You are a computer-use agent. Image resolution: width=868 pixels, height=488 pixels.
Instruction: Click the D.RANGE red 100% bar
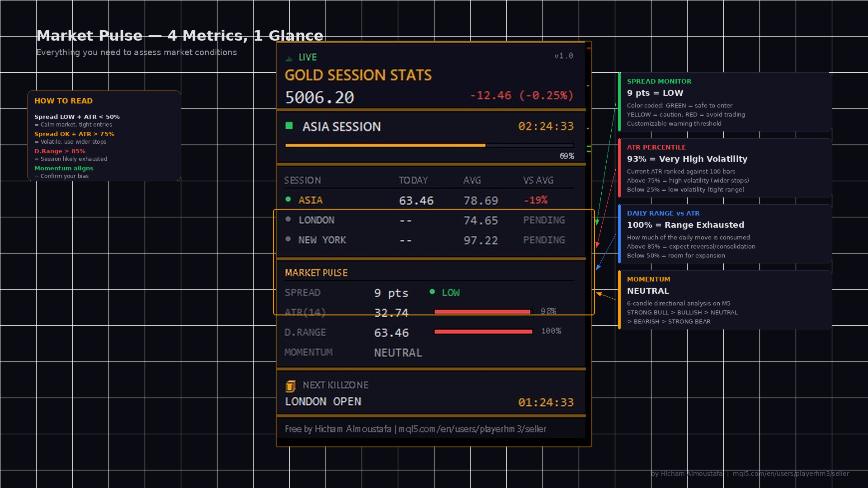point(483,332)
